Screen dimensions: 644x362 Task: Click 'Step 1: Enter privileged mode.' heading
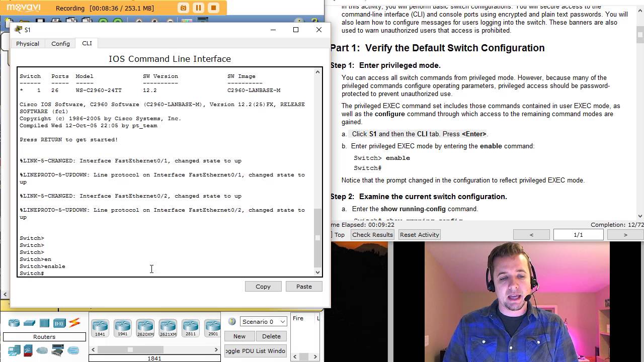tap(385, 65)
